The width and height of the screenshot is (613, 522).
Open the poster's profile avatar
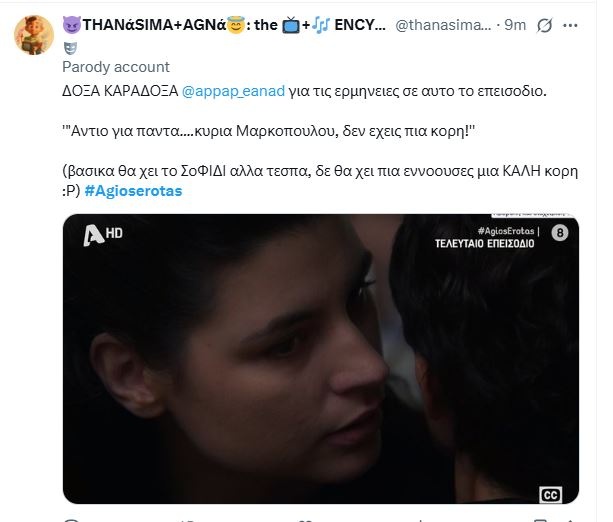(34, 35)
